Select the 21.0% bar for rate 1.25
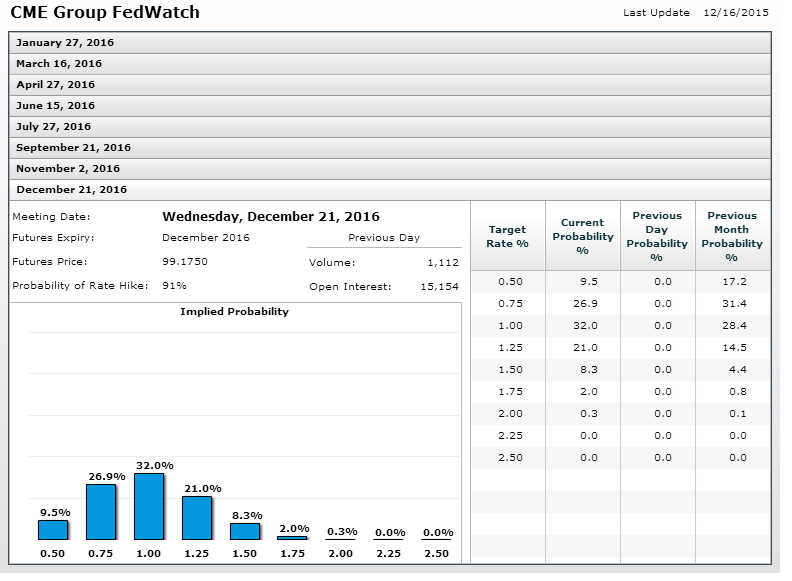Viewport: 792px width, 581px height. [197, 518]
